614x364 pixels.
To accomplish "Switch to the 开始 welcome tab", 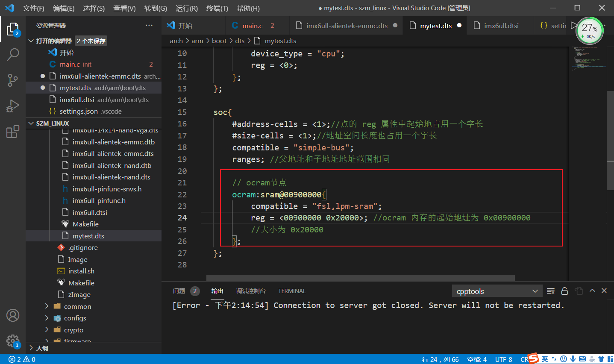I will (194, 26).
